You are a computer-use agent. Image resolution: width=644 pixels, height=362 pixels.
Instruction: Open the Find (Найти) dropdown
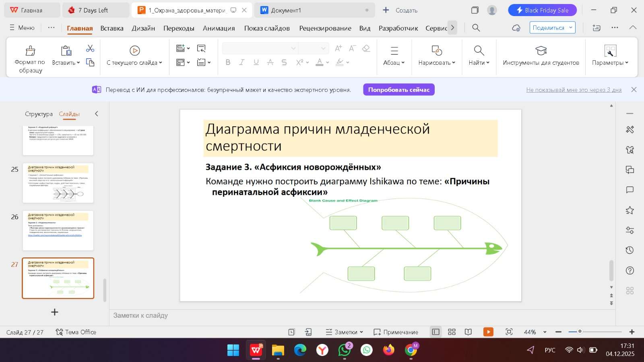(x=479, y=63)
